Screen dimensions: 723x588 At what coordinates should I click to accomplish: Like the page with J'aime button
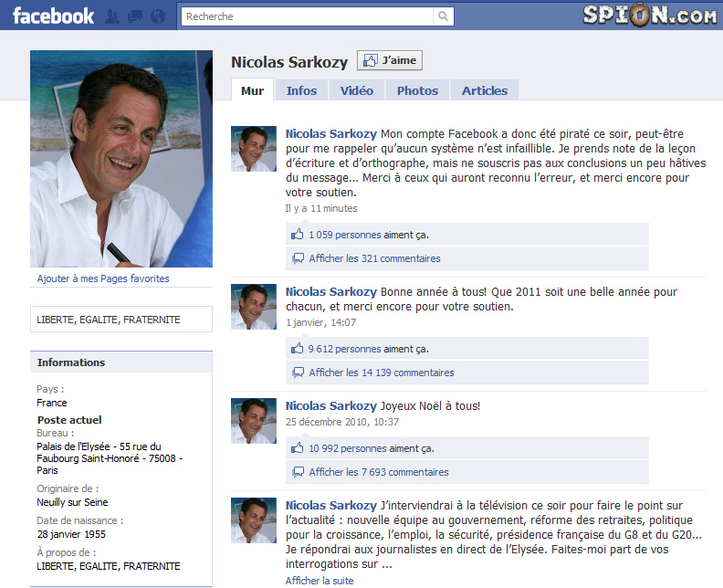(x=390, y=60)
